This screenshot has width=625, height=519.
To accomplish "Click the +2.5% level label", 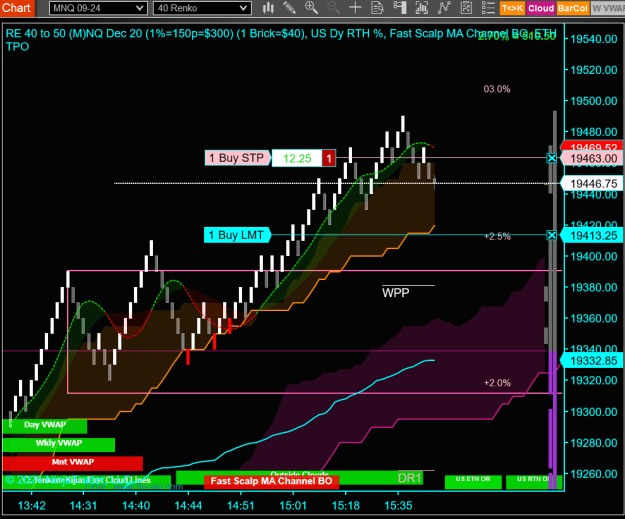I will (x=497, y=236).
